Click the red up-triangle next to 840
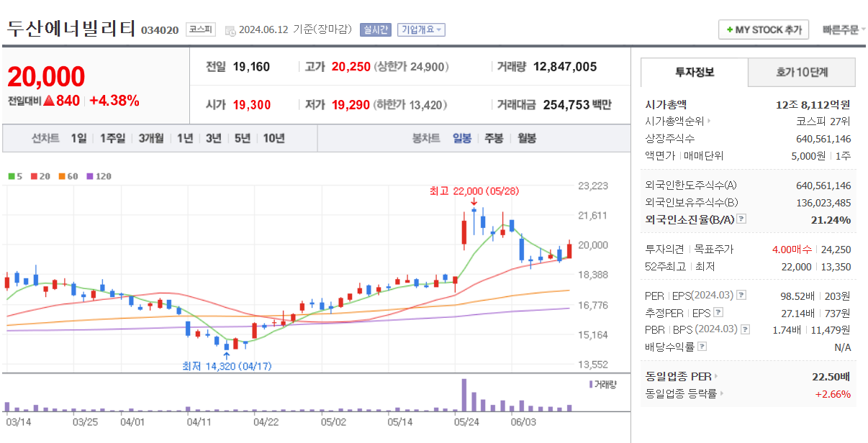 tap(49, 101)
